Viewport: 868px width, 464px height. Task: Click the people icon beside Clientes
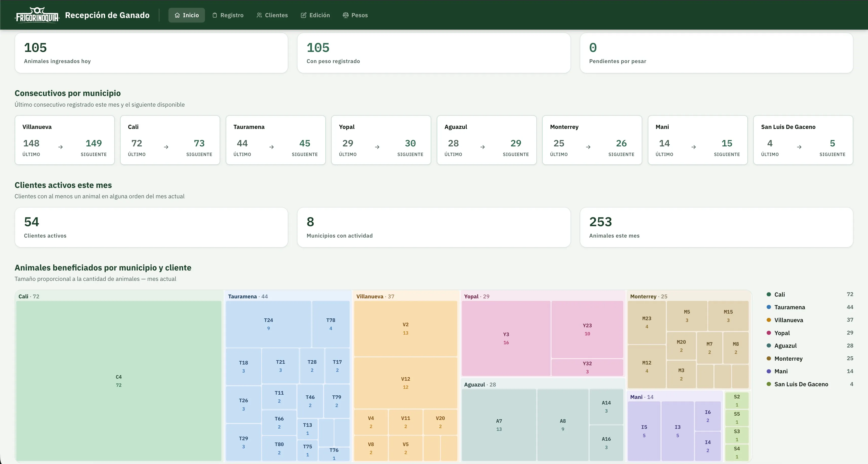pyautogui.click(x=259, y=15)
